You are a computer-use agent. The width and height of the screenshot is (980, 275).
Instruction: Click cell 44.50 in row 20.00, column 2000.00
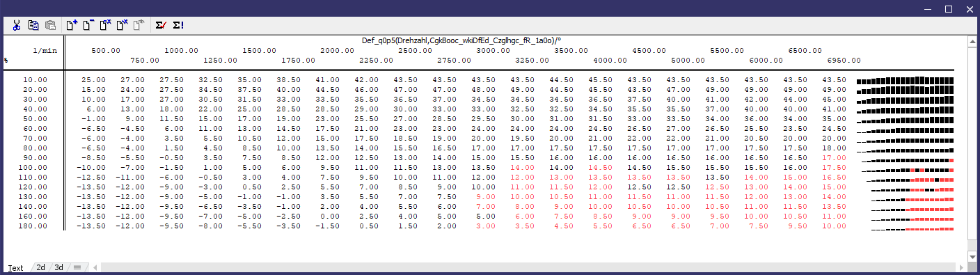[x=328, y=90]
